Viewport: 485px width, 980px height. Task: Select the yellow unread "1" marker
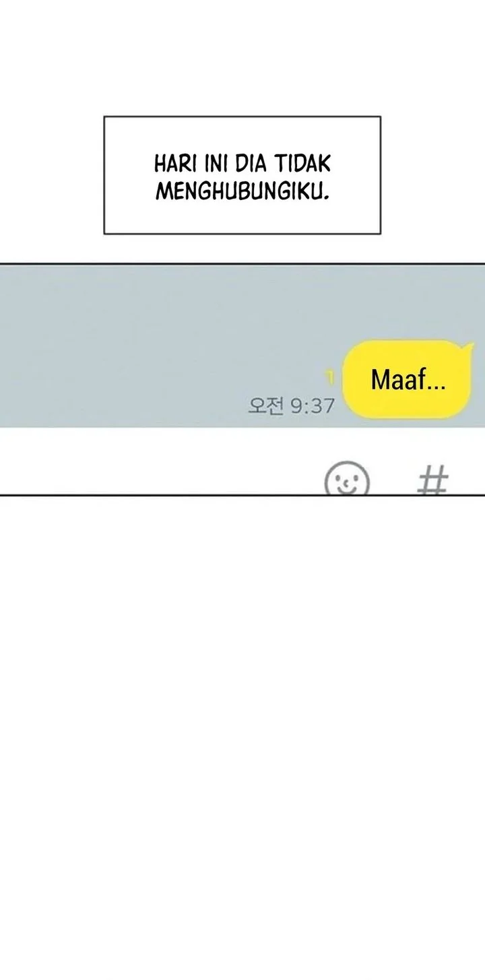(x=331, y=374)
